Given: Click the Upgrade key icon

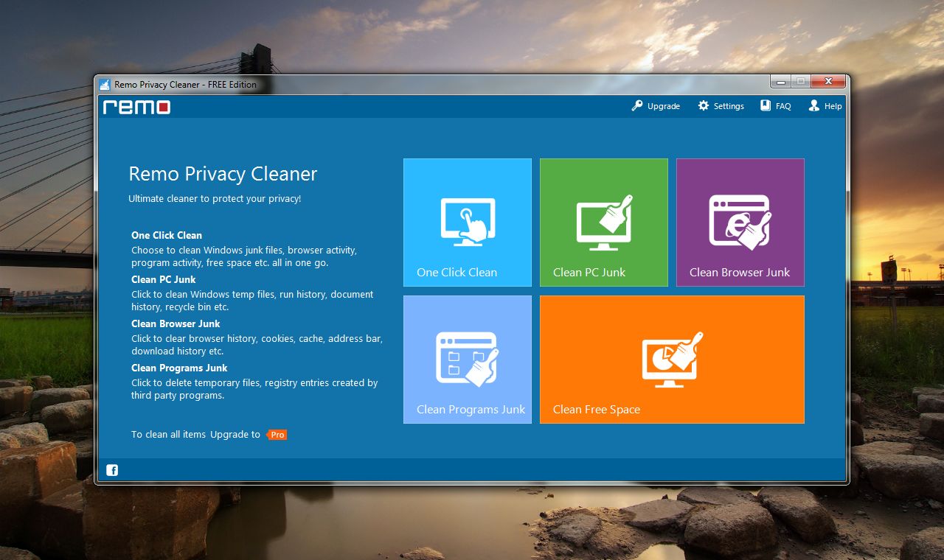Looking at the screenshot, I should [637, 106].
